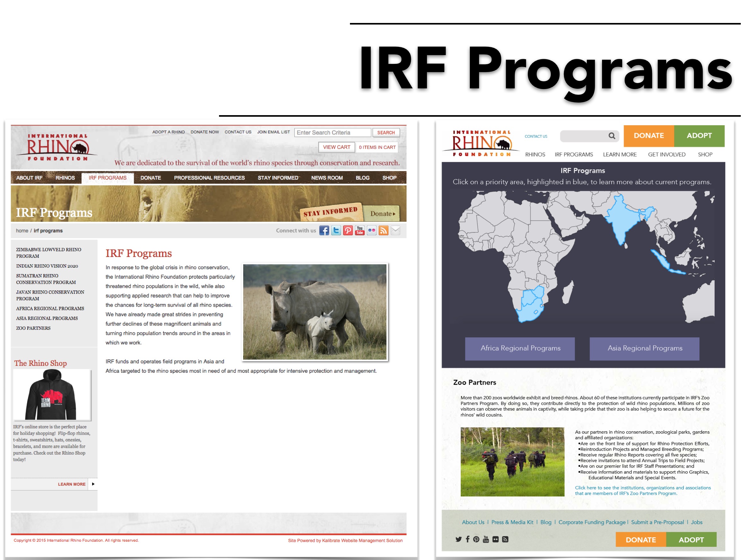
Task: Click Press & Media Kit footer link
Action: [512, 522]
